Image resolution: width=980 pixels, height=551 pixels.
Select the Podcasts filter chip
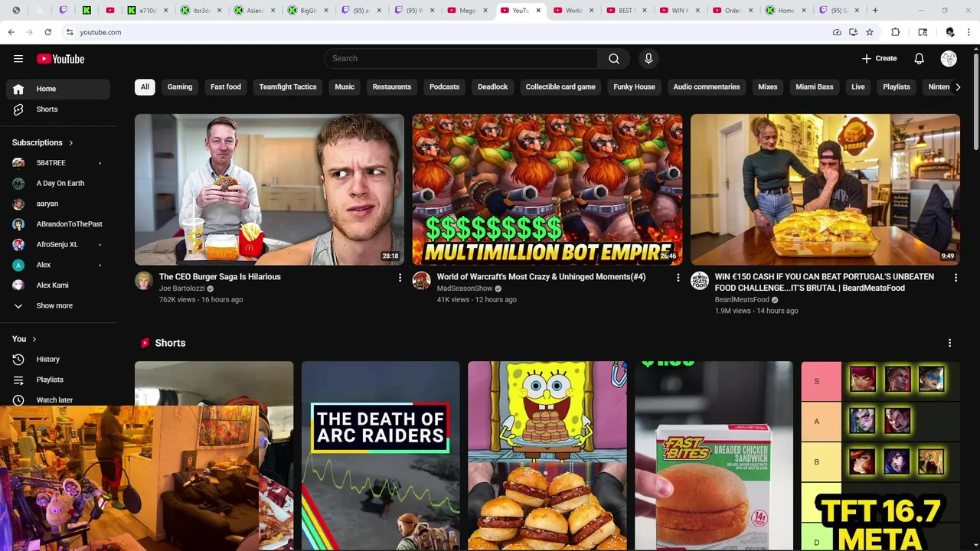444,87
